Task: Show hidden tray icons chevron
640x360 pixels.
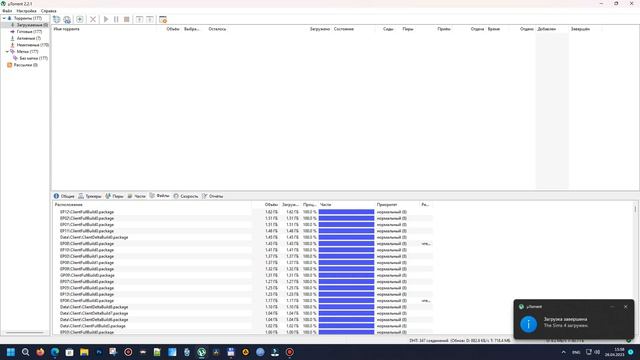Action: pyautogui.click(x=564, y=352)
